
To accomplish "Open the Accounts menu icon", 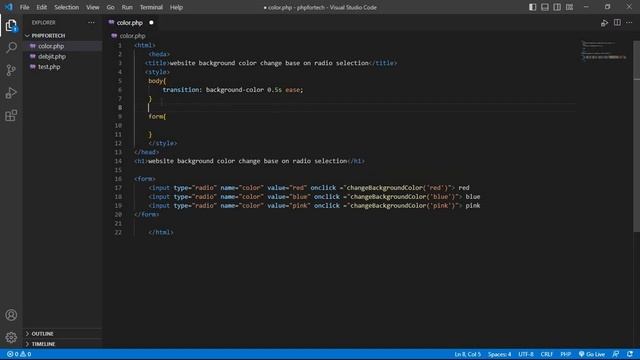I will coord(11,315).
